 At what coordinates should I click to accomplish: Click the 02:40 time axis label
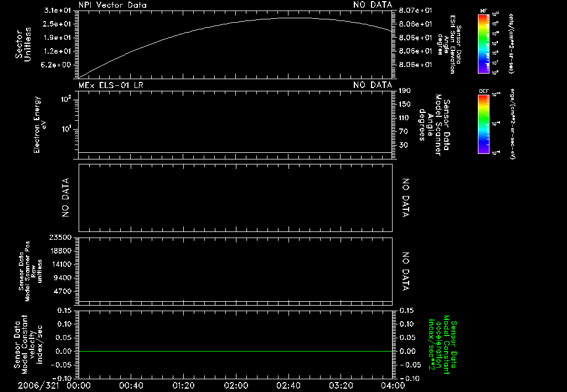coord(288,385)
